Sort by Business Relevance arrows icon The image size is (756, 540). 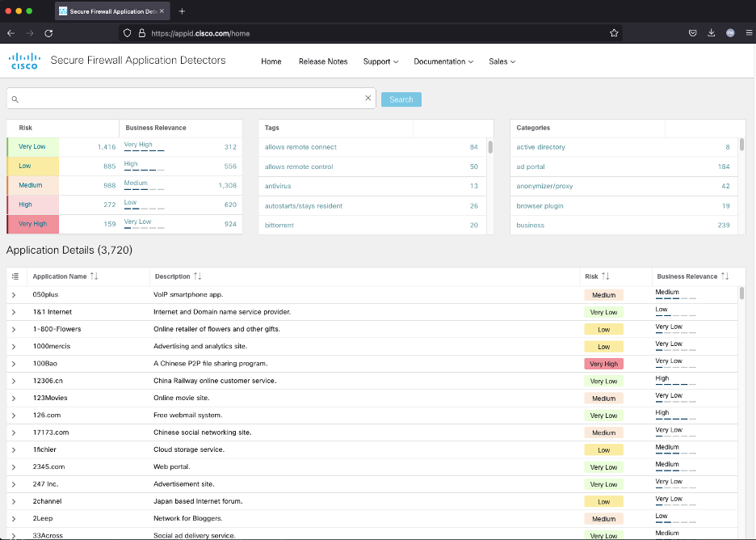click(x=725, y=276)
